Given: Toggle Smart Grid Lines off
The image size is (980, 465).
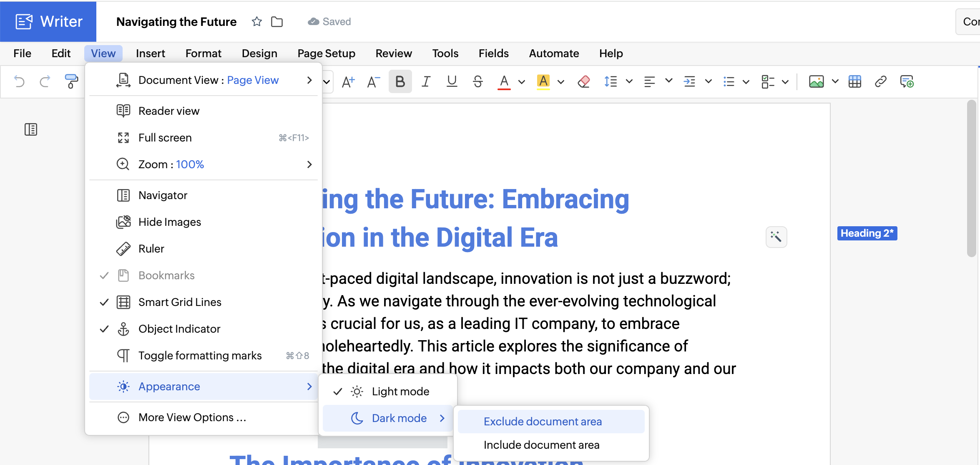Looking at the screenshot, I should click(x=180, y=302).
